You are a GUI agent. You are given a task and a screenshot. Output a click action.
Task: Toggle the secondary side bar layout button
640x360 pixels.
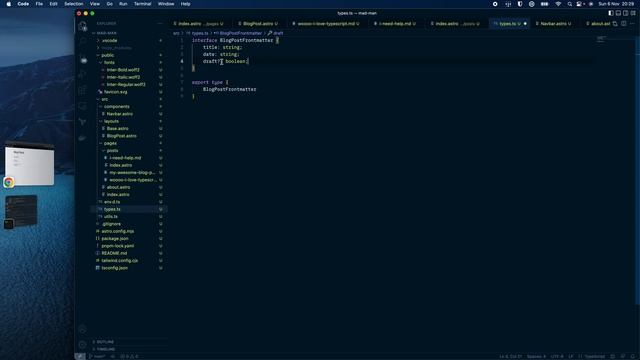(x=625, y=13)
